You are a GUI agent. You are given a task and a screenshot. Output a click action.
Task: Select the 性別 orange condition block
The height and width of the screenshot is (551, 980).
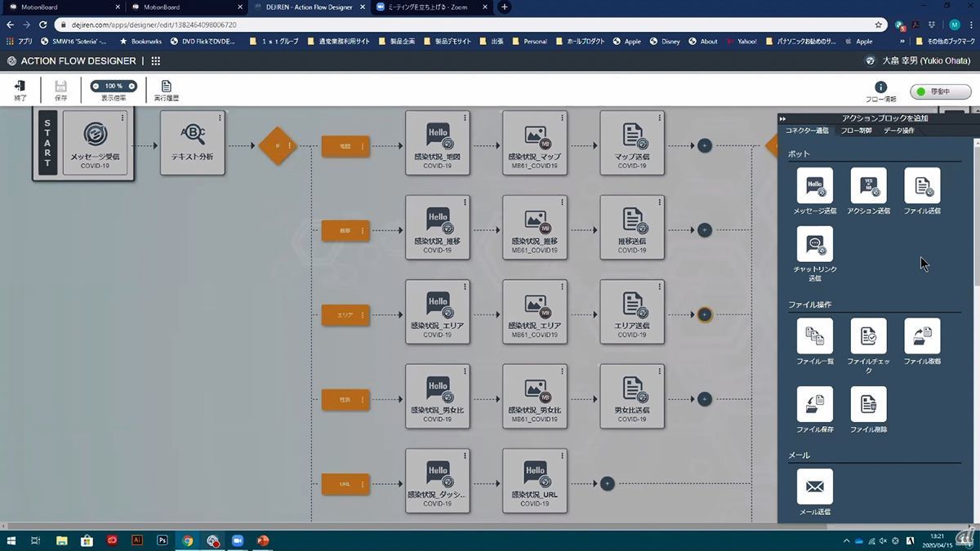coord(345,400)
